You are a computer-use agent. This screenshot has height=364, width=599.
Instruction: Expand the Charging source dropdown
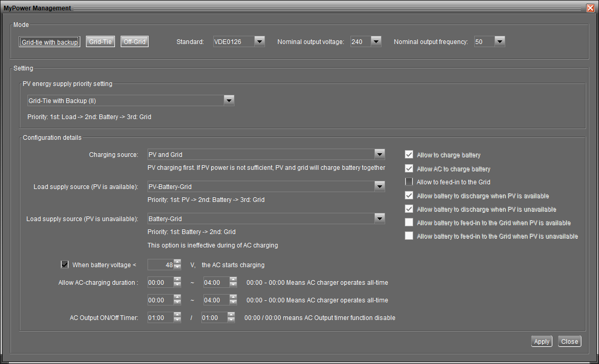click(379, 154)
